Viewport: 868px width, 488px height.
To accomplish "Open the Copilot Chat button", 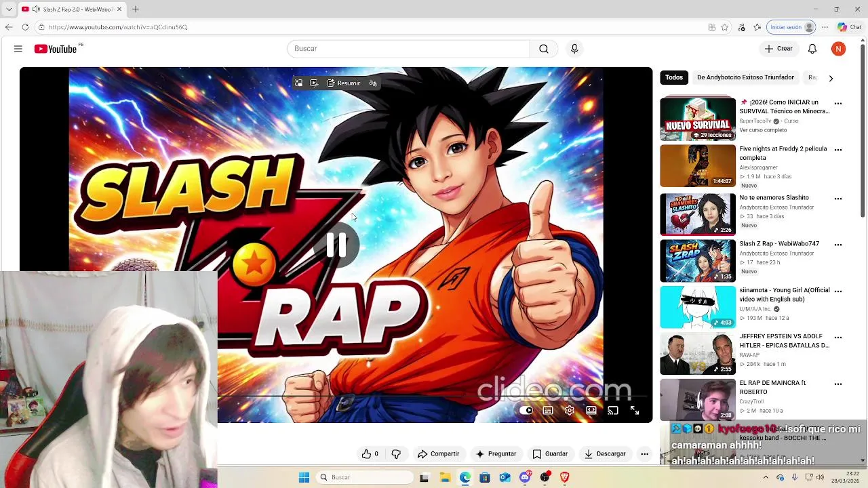I will pyautogui.click(x=848, y=27).
